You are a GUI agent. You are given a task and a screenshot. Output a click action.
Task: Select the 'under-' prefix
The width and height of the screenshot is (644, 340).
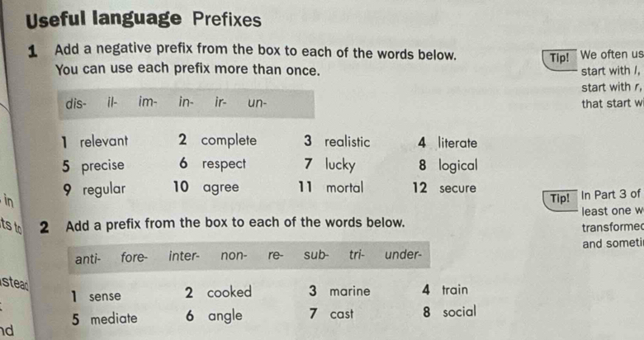[403, 255]
